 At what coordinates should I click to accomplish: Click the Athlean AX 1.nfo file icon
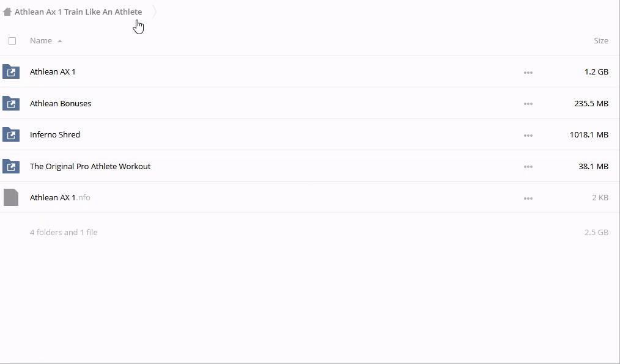[x=11, y=197]
